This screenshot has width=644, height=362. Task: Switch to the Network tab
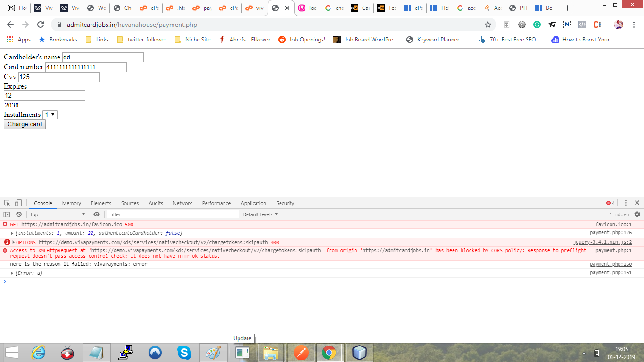182,203
